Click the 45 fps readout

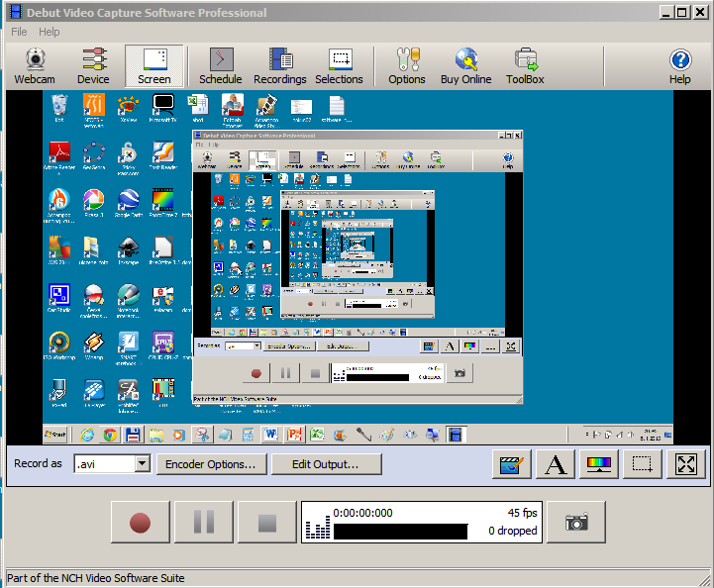pyautogui.click(x=523, y=513)
